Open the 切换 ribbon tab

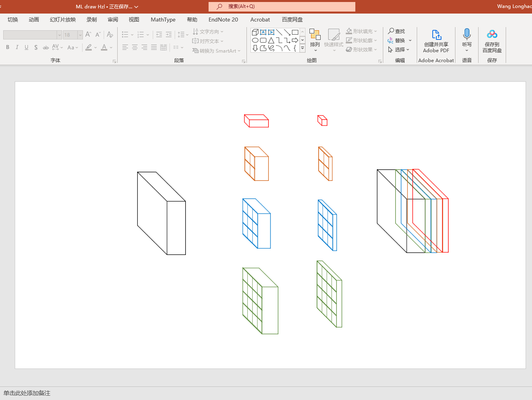click(x=13, y=20)
